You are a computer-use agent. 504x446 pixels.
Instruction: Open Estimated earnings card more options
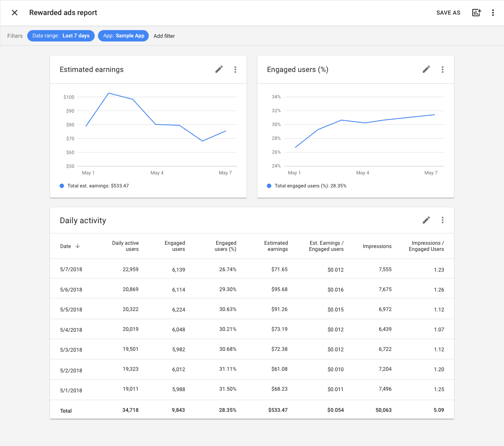(235, 70)
